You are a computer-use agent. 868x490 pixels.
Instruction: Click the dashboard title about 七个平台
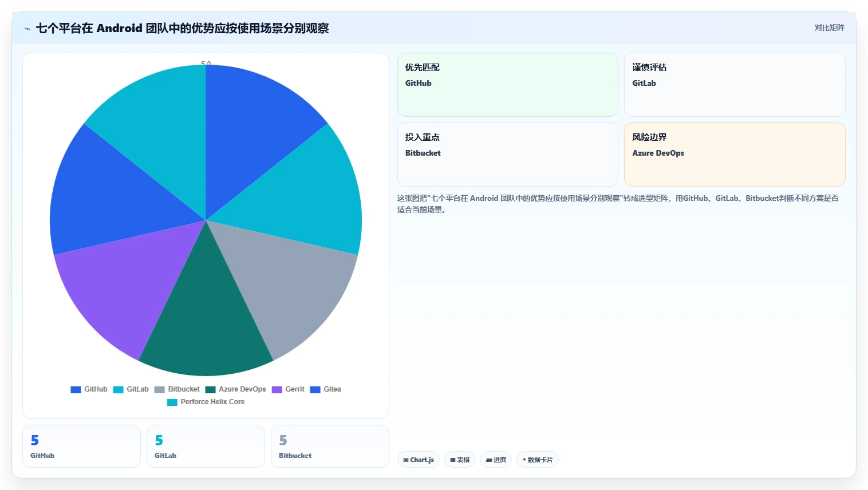click(182, 28)
